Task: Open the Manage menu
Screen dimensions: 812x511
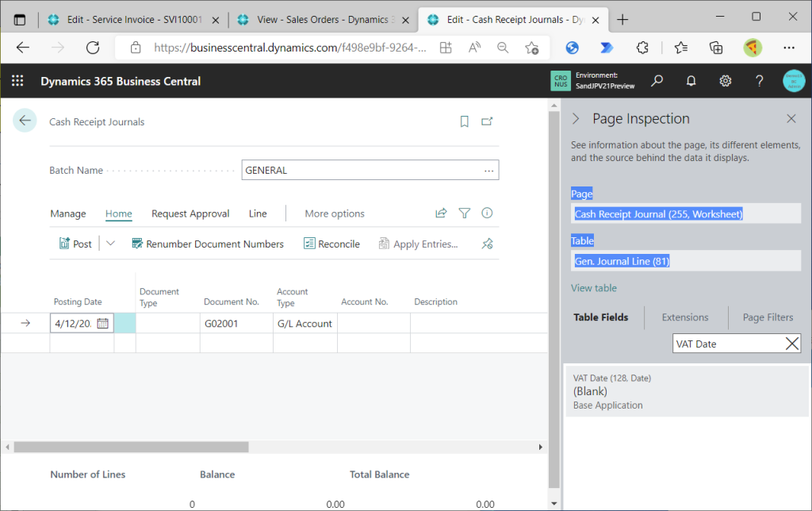Action: pos(68,213)
